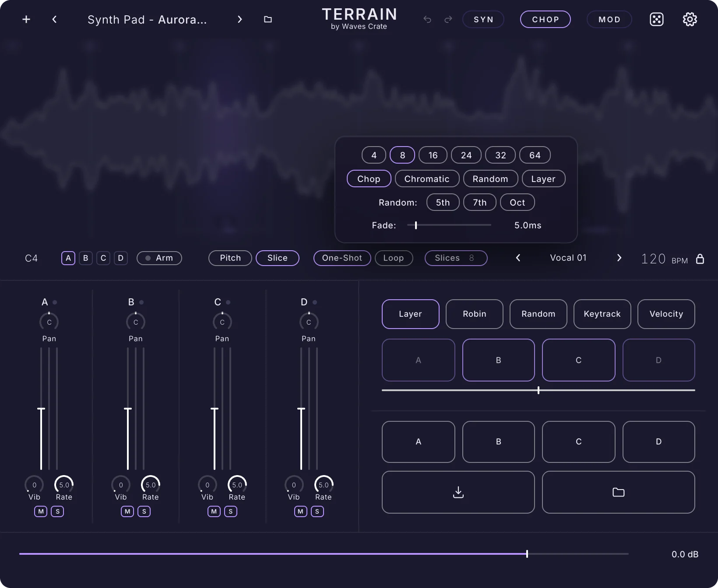Solo channel A with S button
Image resolution: width=718 pixels, height=588 pixels.
(x=57, y=511)
